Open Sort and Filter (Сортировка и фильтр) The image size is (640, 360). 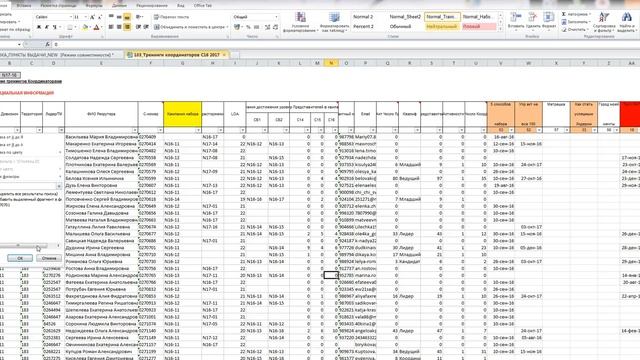(x=604, y=22)
